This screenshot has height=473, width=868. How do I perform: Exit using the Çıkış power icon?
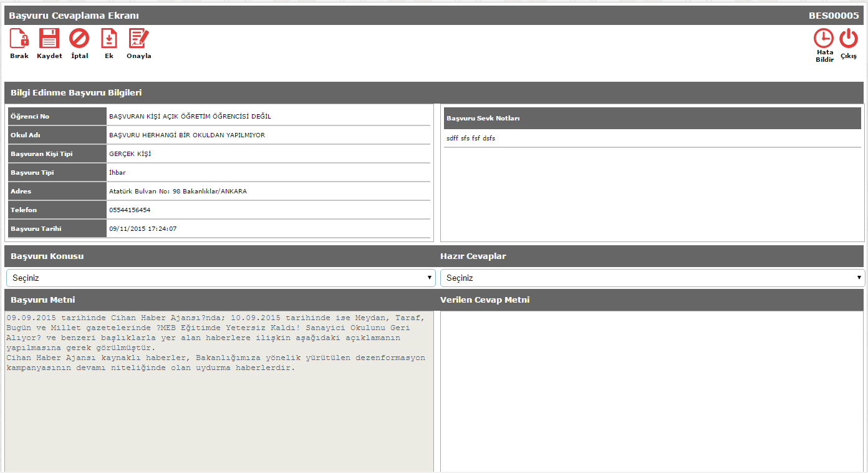click(x=849, y=39)
